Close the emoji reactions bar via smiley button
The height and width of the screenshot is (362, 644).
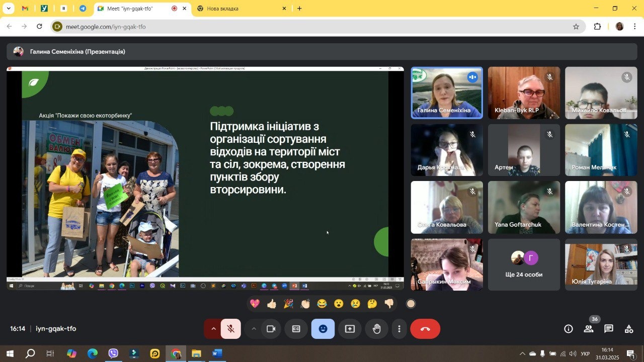[323, 329]
